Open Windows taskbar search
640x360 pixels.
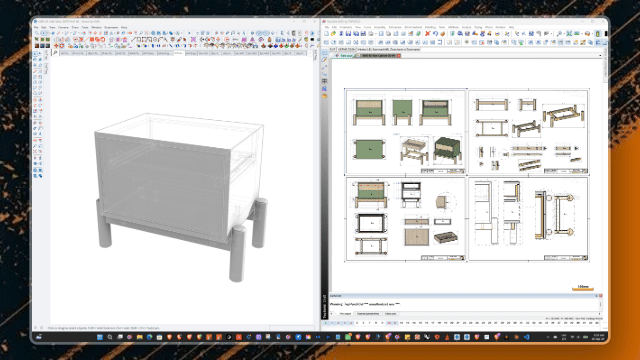[x=110, y=337]
